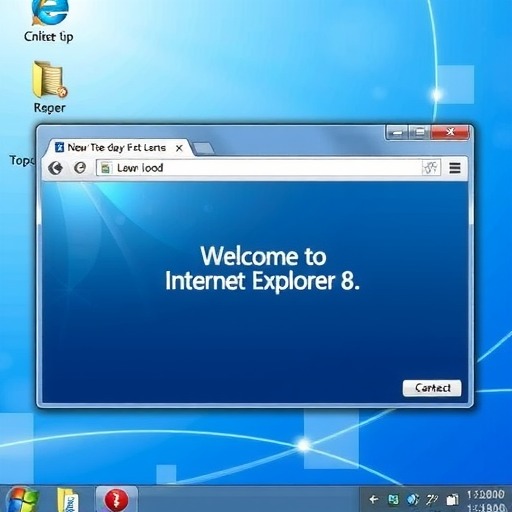Click the partially hidden 'Topo' desktop label
Viewport: 512px width, 512px height.
(22, 160)
